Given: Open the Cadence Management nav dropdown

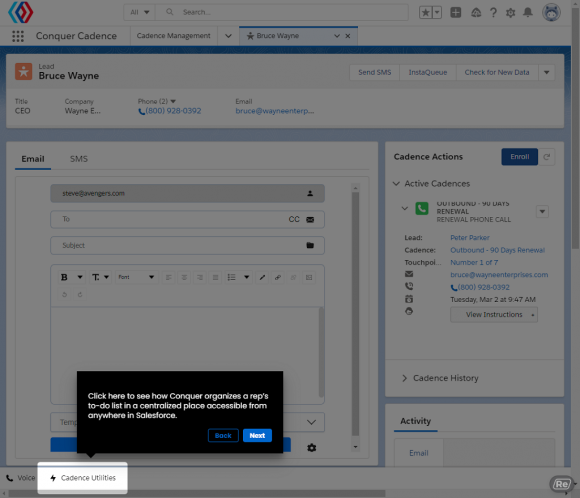Looking at the screenshot, I should tap(228, 36).
